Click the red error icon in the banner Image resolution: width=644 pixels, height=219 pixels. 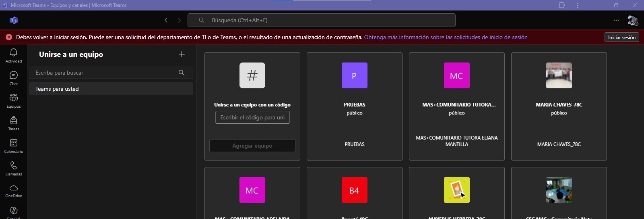tap(9, 37)
